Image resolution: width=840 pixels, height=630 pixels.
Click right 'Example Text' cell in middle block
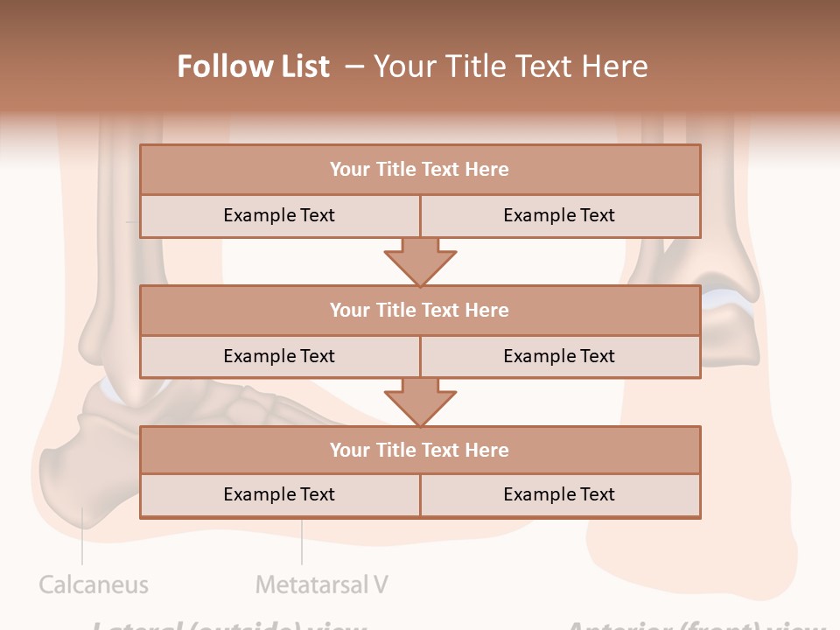pyautogui.click(x=559, y=356)
